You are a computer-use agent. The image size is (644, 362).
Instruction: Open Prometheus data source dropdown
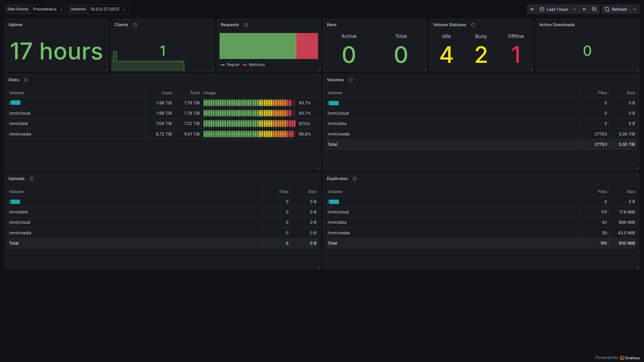48,9
